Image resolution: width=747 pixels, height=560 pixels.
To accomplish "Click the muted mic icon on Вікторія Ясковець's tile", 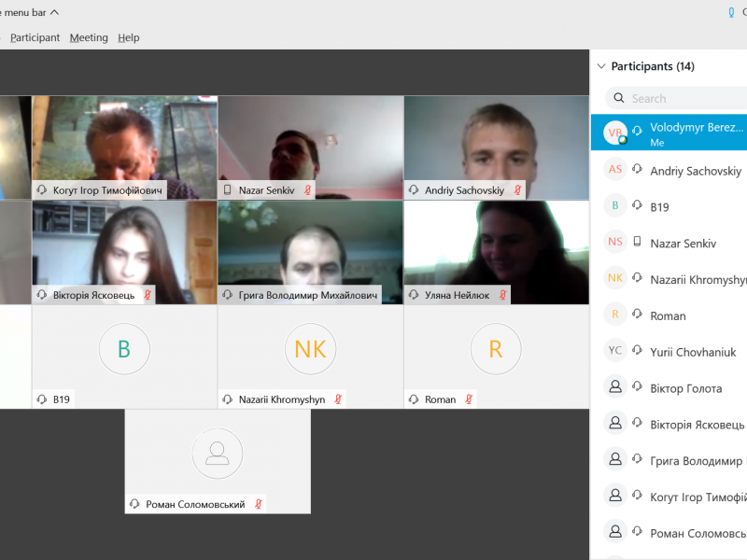I will click(148, 295).
